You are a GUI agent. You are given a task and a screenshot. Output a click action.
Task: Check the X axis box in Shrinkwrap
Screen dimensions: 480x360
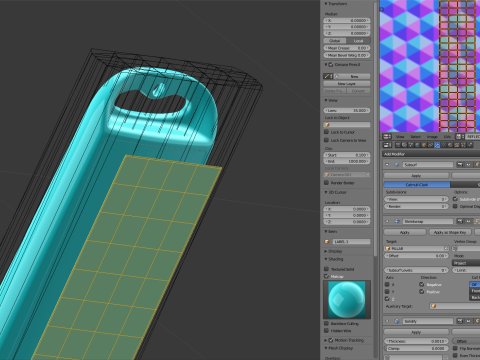387,284
